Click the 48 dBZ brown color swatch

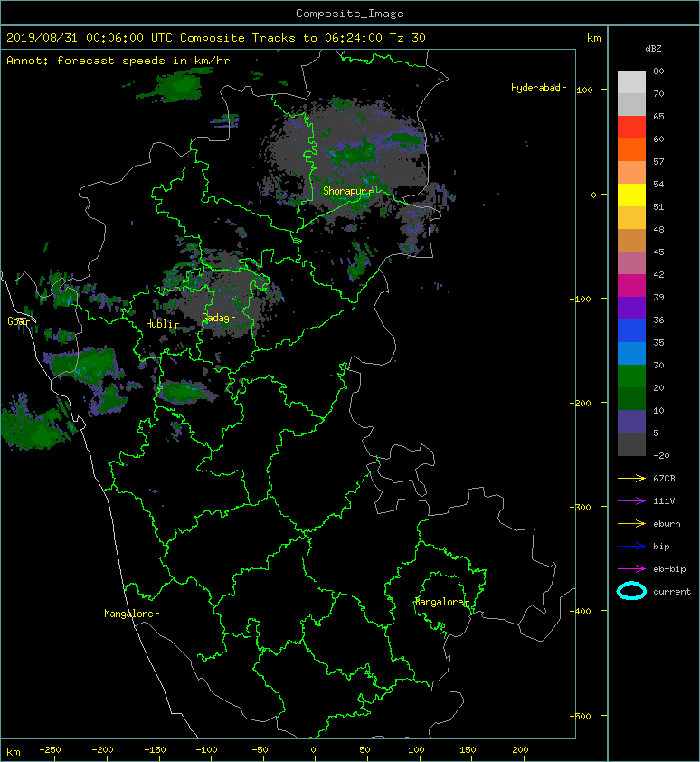tap(631, 240)
